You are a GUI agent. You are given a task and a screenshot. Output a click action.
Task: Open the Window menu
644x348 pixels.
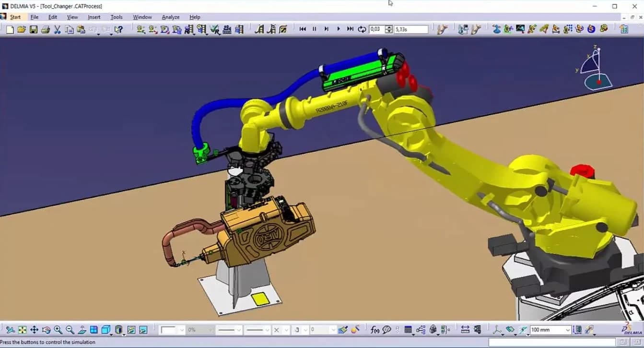pos(142,17)
